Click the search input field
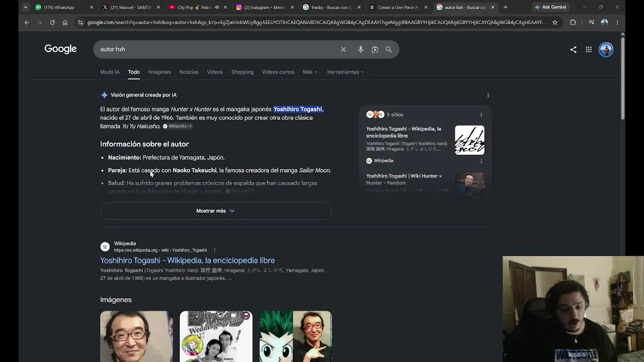Image resolution: width=644 pixels, height=362 pixels. (216, 49)
